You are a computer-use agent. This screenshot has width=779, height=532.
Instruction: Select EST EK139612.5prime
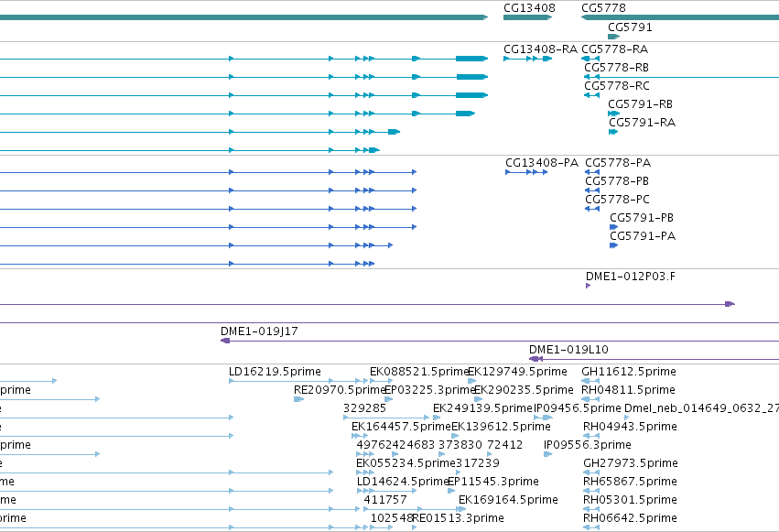coord(455,436)
